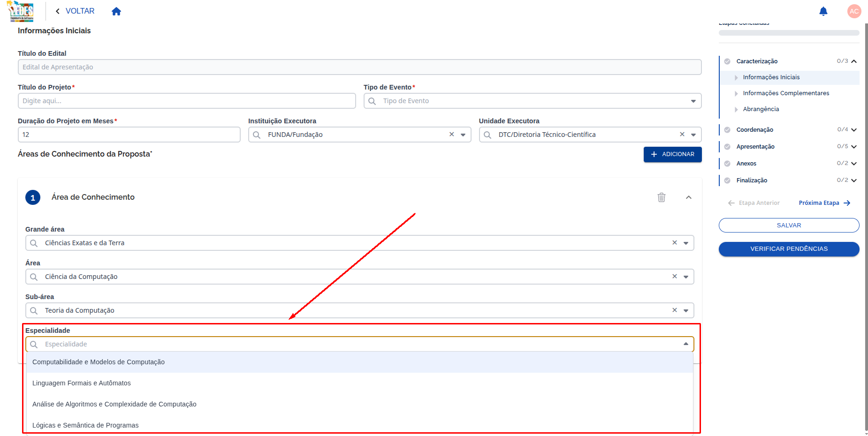
Task: Click the back chevron beside VOLTAR
Action: 57,11
